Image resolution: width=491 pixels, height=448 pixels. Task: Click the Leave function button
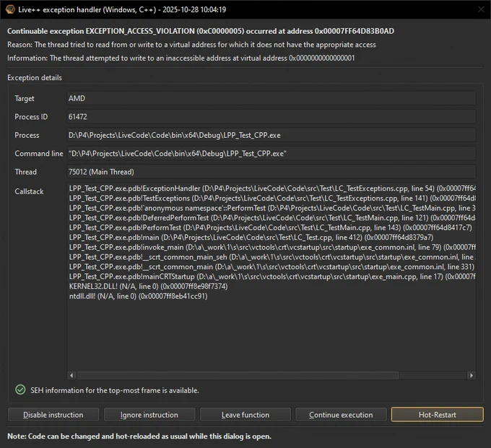[245, 415]
